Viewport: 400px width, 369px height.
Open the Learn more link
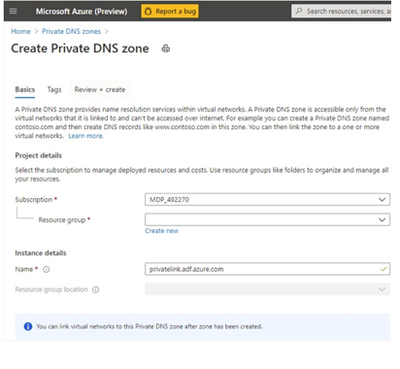[86, 136]
